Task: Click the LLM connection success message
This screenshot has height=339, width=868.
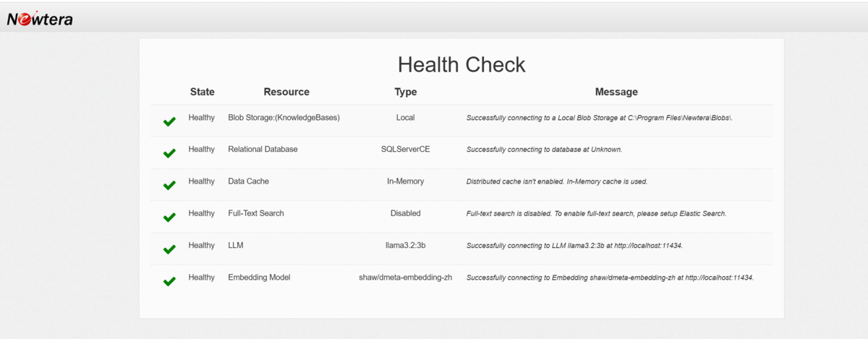Action: tap(574, 246)
